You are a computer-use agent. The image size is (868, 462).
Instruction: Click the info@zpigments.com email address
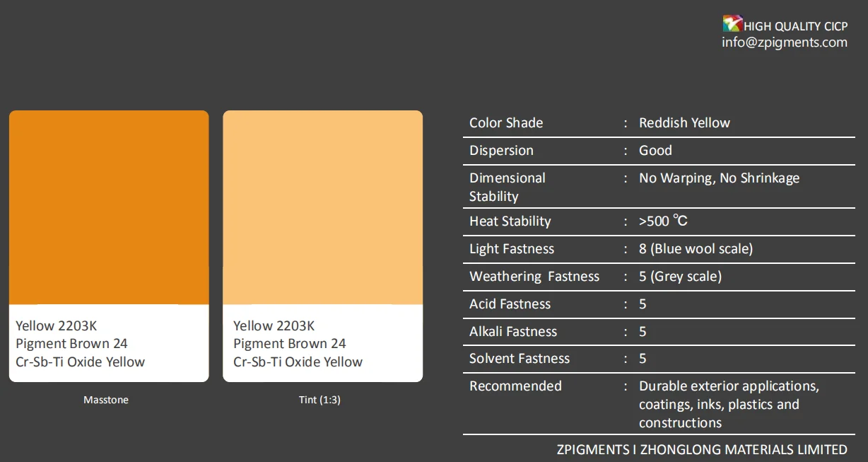click(x=784, y=42)
